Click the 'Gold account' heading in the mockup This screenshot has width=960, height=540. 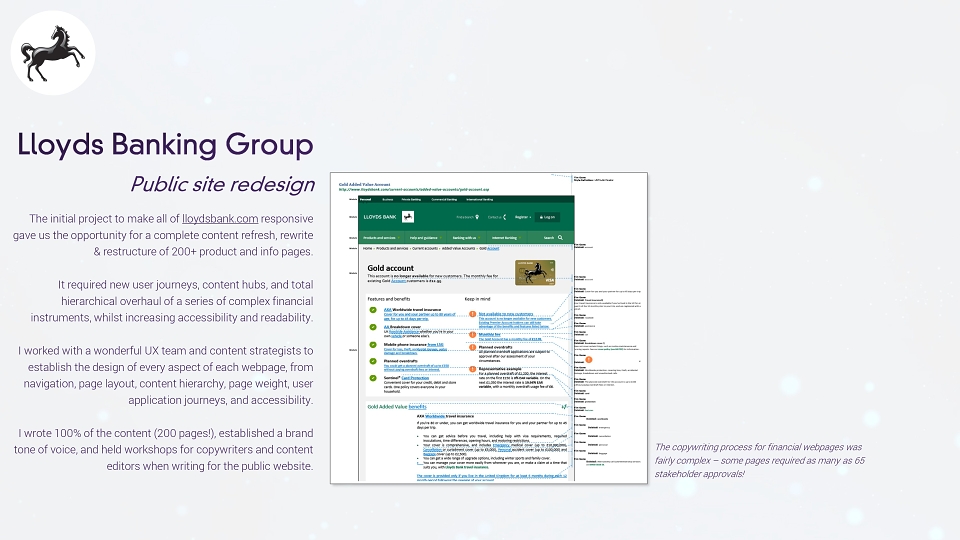391,268
